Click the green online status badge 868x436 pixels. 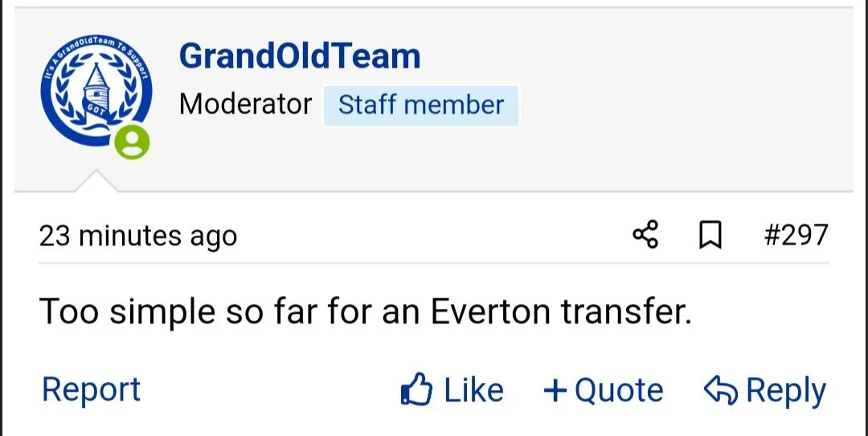coord(132,142)
